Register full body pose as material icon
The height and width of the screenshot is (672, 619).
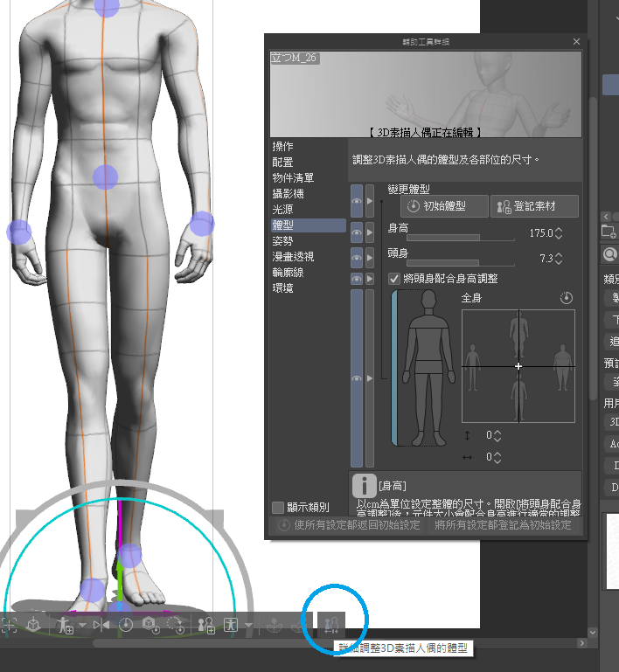click(66, 625)
